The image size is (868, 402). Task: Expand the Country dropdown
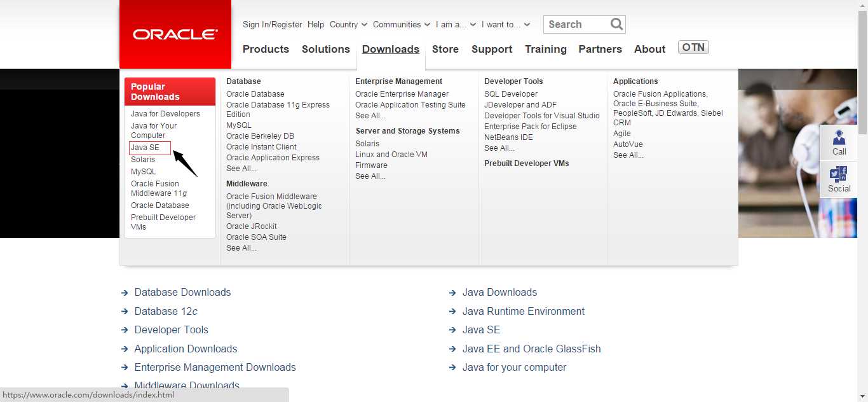point(348,24)
